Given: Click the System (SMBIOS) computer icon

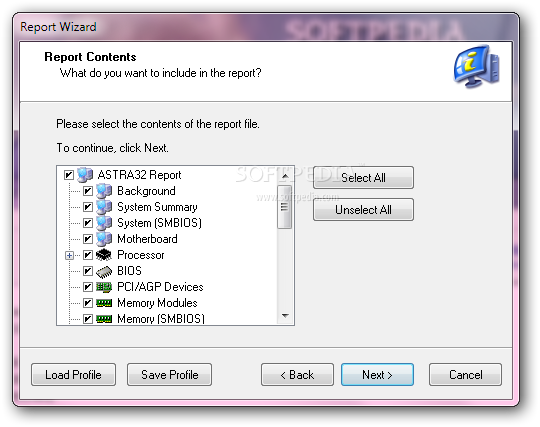Looking at the screenshot, I should coord(104,223).
